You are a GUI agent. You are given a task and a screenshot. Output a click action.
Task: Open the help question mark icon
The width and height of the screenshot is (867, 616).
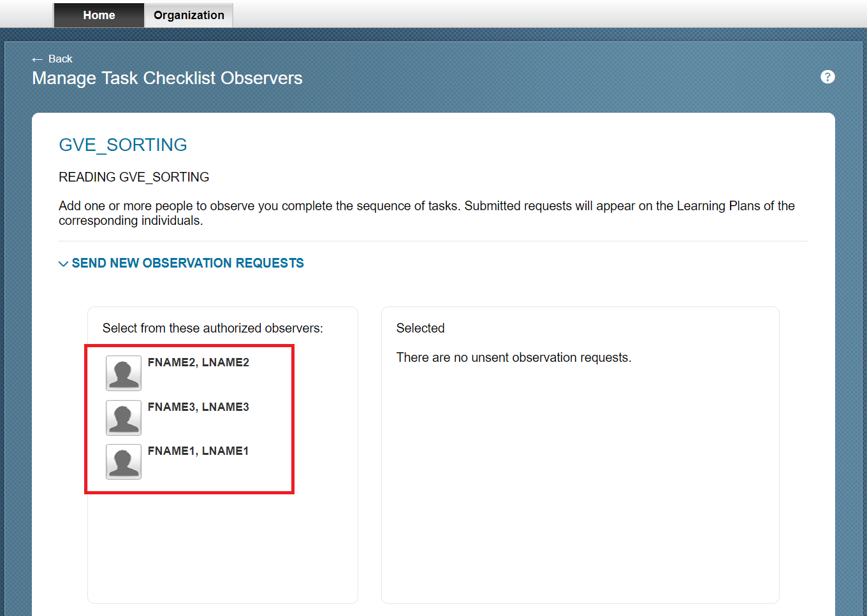[827, 77]
